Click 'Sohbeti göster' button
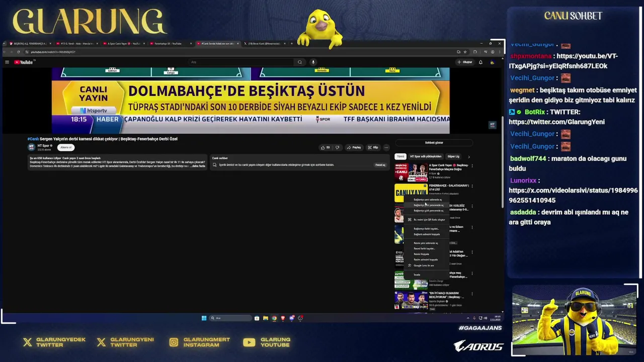The height and width of the screenshot is (362, 644). tap(434, 143)
